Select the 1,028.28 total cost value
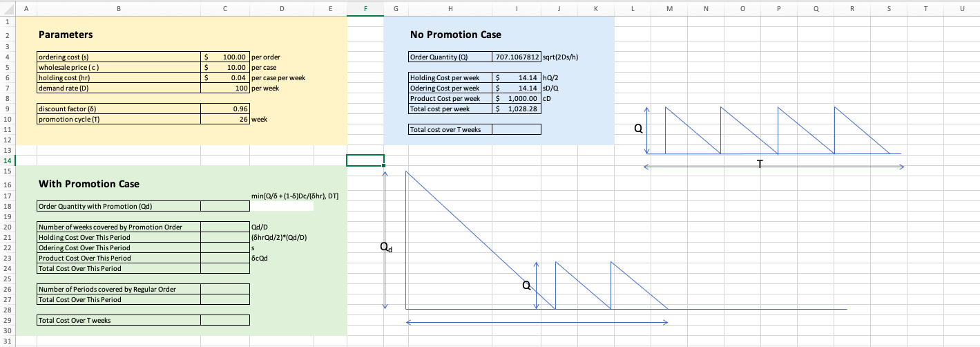980x347 pixels. pyautogui.click(x=517, y=109)
